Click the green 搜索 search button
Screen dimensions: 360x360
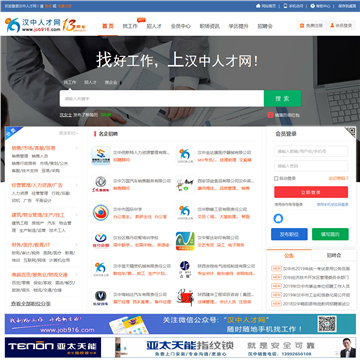point(282,98)
